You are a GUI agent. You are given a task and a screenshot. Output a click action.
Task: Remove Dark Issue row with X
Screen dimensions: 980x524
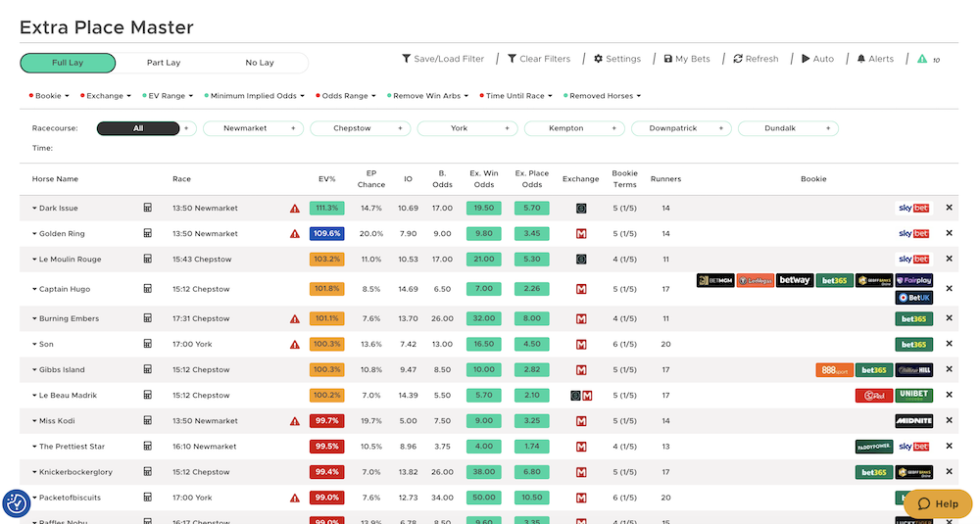(949, 208)
